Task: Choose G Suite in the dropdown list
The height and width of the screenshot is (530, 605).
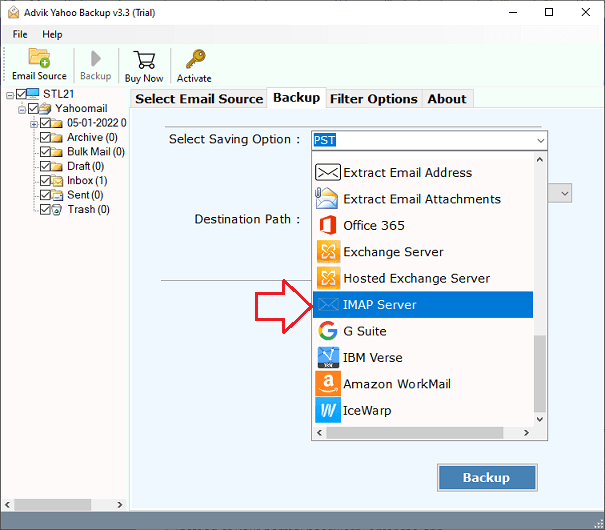Action: [x=423, y=331]
